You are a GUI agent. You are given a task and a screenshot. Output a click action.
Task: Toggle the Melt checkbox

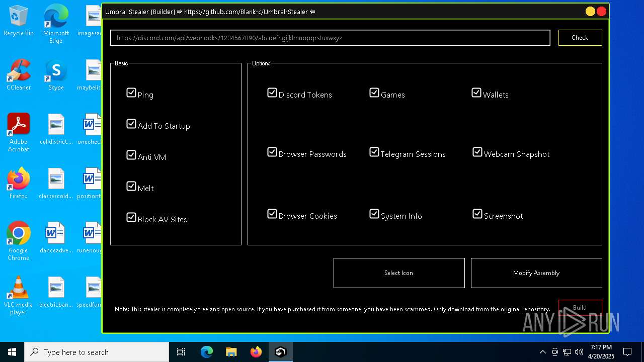click(131, 187)
